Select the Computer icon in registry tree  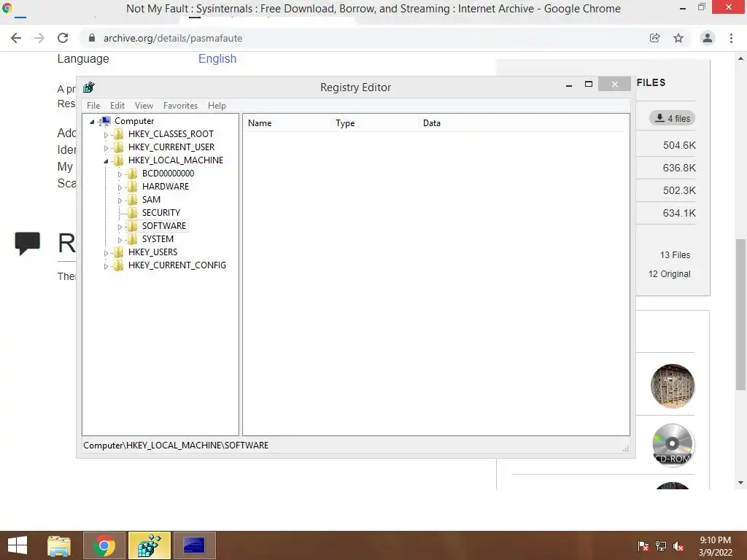coord(106,121)
